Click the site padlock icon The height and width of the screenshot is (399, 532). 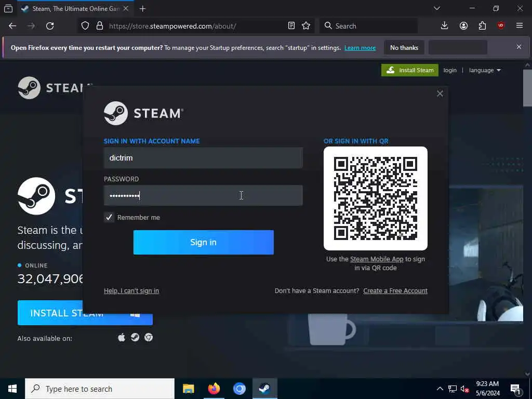[99, 26]
